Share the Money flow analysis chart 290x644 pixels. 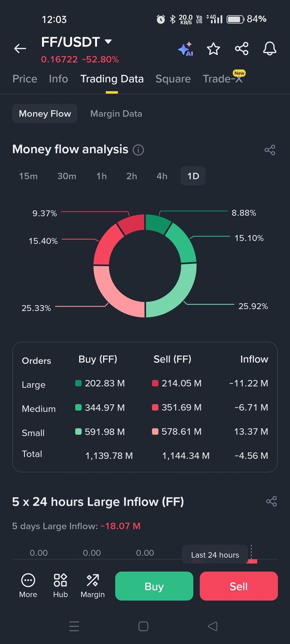click(270, 150)
